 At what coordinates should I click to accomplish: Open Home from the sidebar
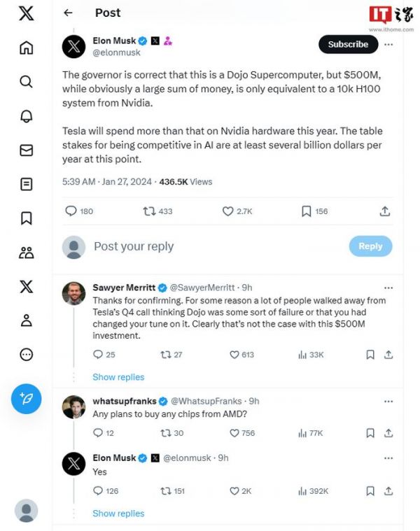(26, 48)
